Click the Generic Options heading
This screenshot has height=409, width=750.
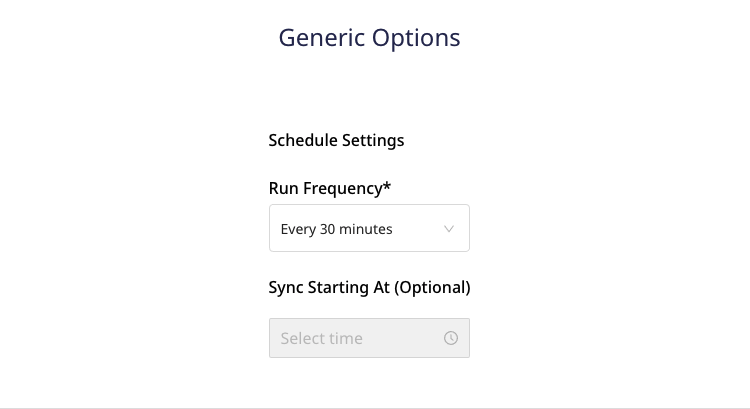369,38
